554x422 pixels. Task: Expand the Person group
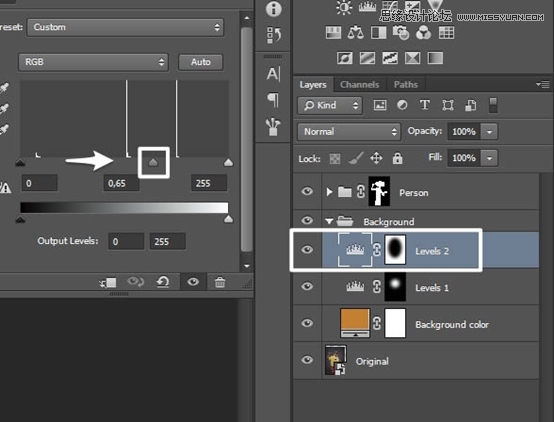(329, 192)
